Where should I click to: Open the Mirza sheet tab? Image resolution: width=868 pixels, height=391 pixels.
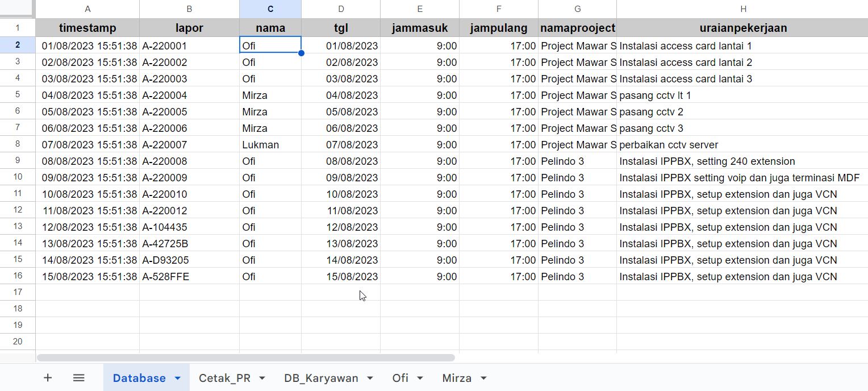click(457, 378)
